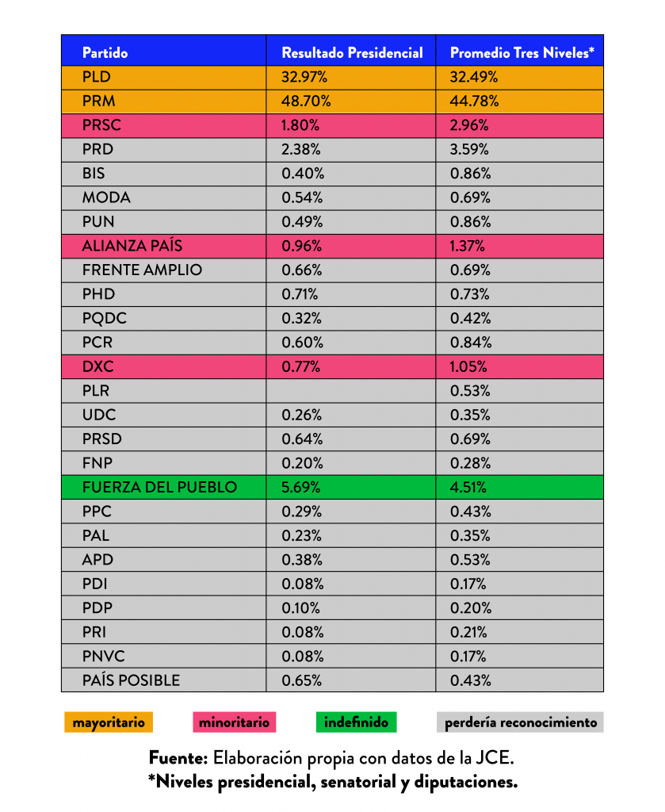Click the FRENTE AMPLIO party cell
The height and width of the screenshot is (812, 665).
(142, 270)
